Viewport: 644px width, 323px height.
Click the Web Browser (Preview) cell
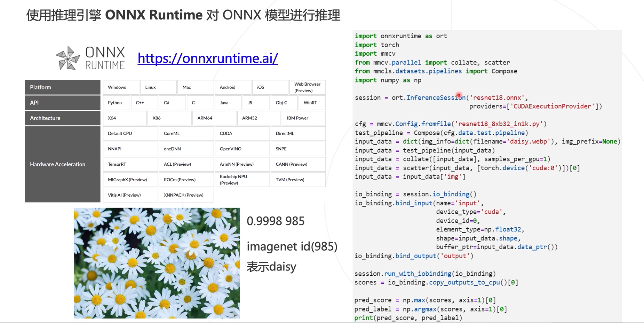click(308, 87)
